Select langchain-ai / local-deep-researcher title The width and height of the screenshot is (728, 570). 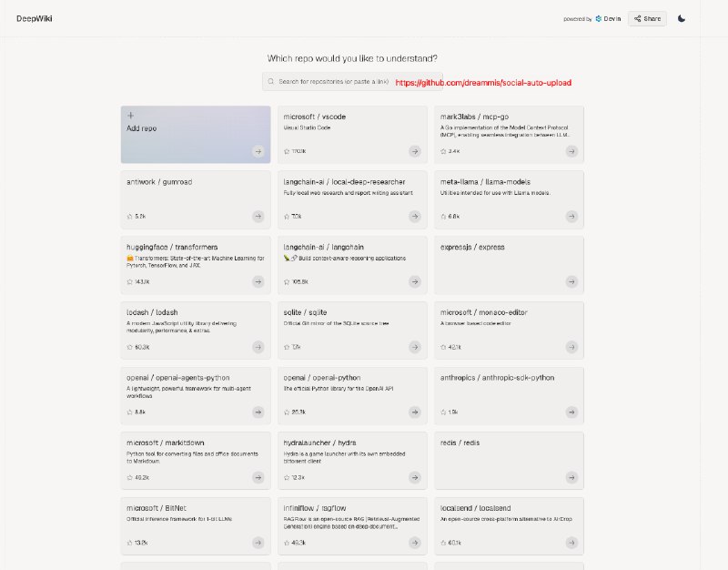tap(344, 181)
